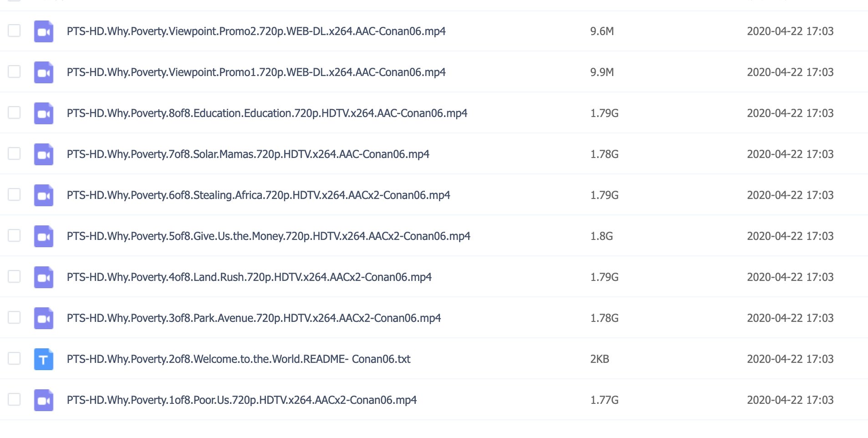Click text file icon for README txt

coord(44,359)
